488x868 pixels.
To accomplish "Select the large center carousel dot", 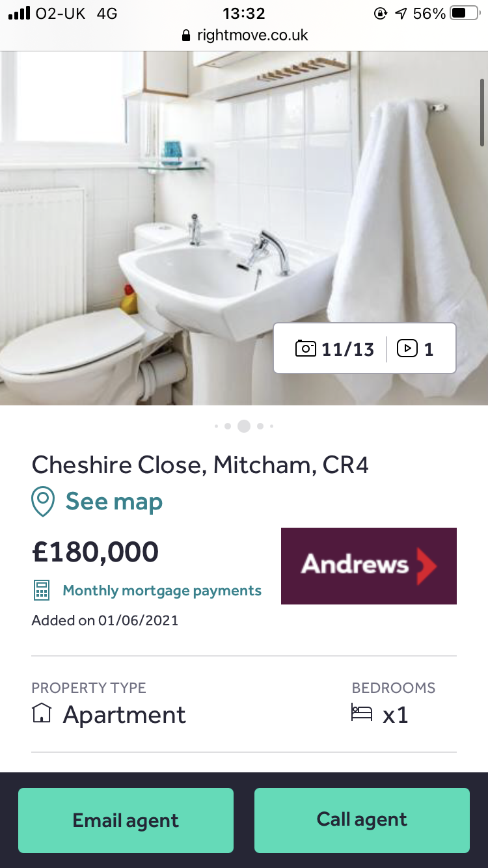I will (244, 426).
